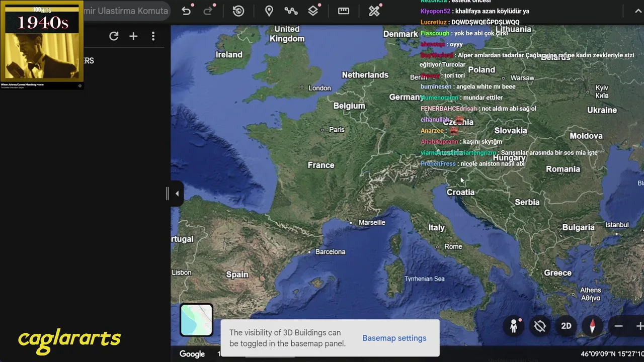Collapse the left side panel arrow
Screen dimensions: 644x362
[x=177, y=194]
